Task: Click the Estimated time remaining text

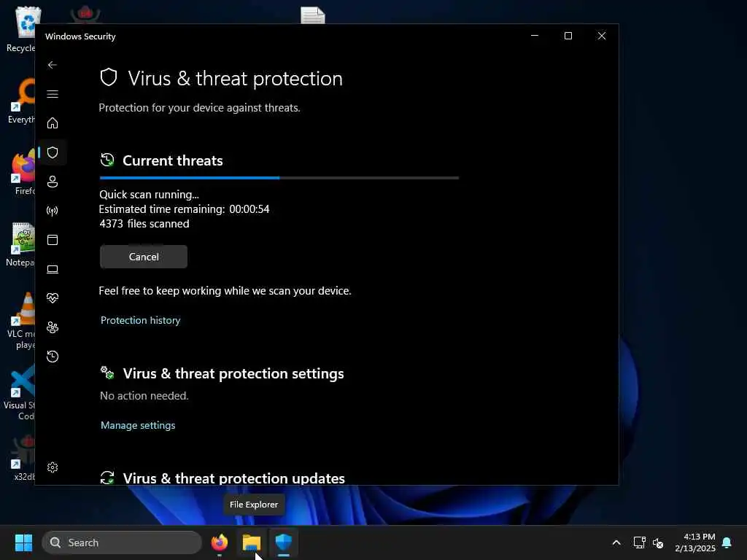Action: 184,209
